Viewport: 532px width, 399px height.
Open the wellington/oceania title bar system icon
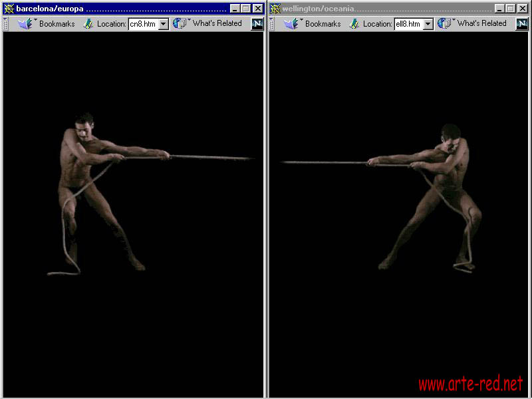pos(275,9)
